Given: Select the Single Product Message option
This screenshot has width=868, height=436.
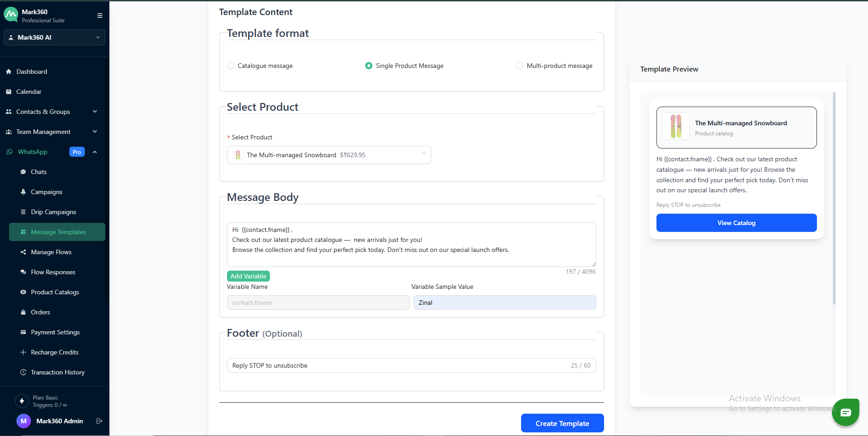Looking at the screenshot, I should [369, 66].
